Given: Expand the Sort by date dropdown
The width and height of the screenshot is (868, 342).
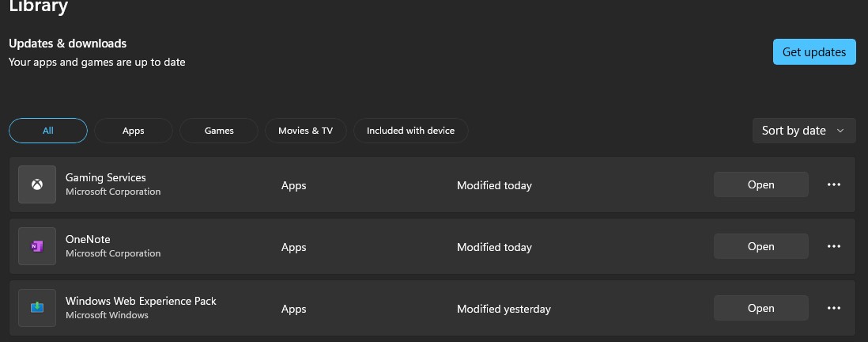Looking at the screenshot, I should (x=803, y=131).
